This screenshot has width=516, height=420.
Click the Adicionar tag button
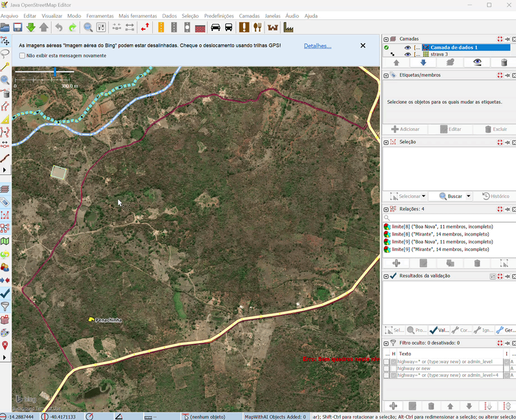click(406, 129)
